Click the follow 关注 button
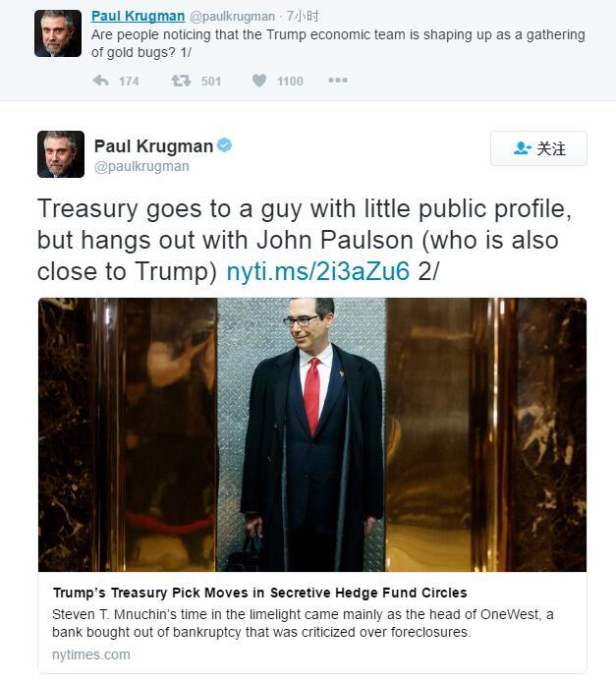The image size is (616, 681). tap(538, 148)
